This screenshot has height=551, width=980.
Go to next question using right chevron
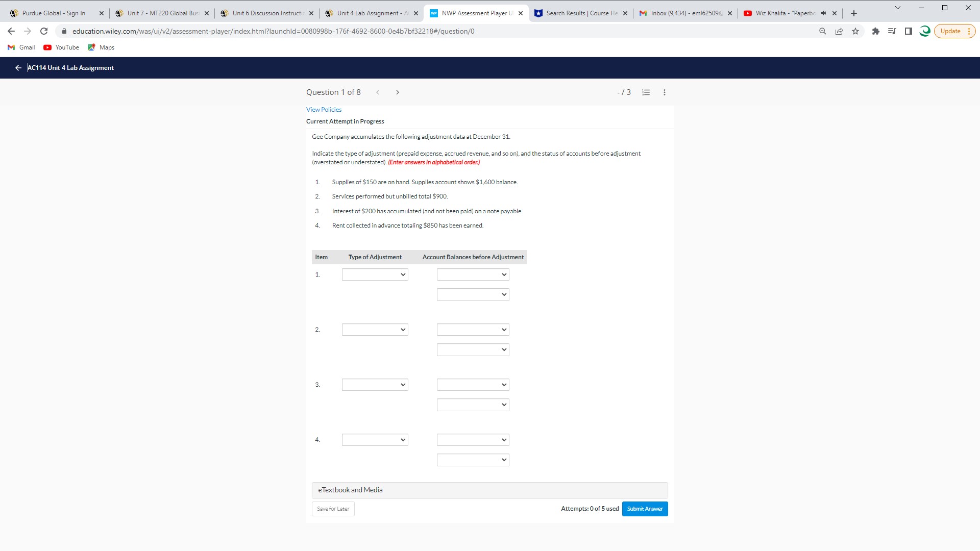pos(398,92)
